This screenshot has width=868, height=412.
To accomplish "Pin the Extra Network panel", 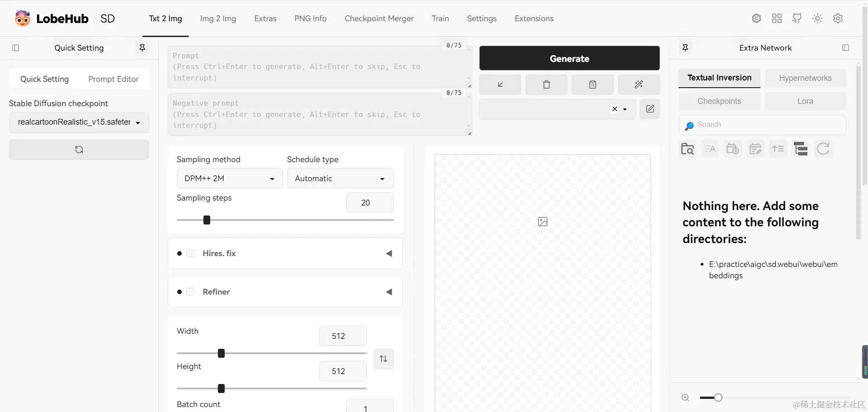I will pos(685,48).
